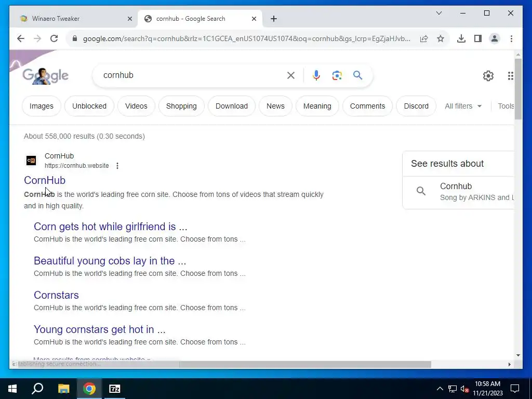Viewport: 532px width, 399px height.
Task: Switch to News results
Action: point(275,106)
